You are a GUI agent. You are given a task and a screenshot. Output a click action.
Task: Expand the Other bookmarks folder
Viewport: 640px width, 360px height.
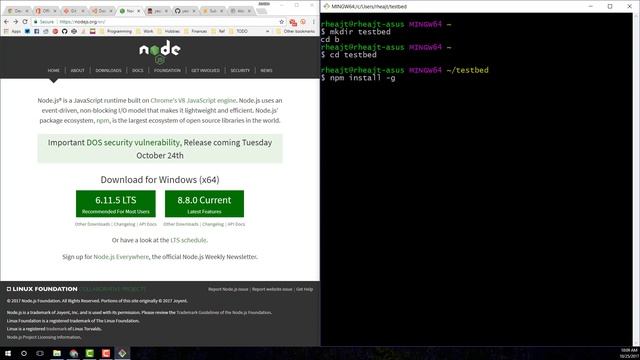tap(296, 31)
